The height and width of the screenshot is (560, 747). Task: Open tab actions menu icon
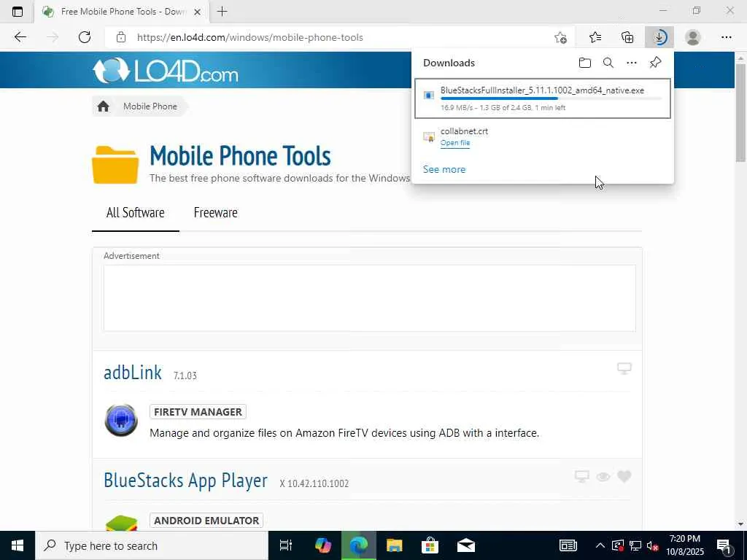(18, 12)
